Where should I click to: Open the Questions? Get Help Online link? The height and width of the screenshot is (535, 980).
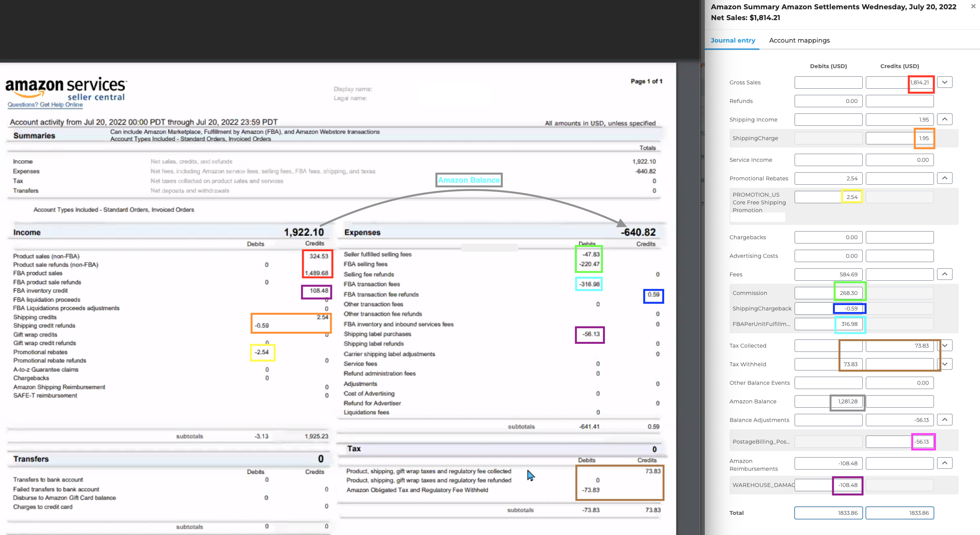(x=45, y=105)
